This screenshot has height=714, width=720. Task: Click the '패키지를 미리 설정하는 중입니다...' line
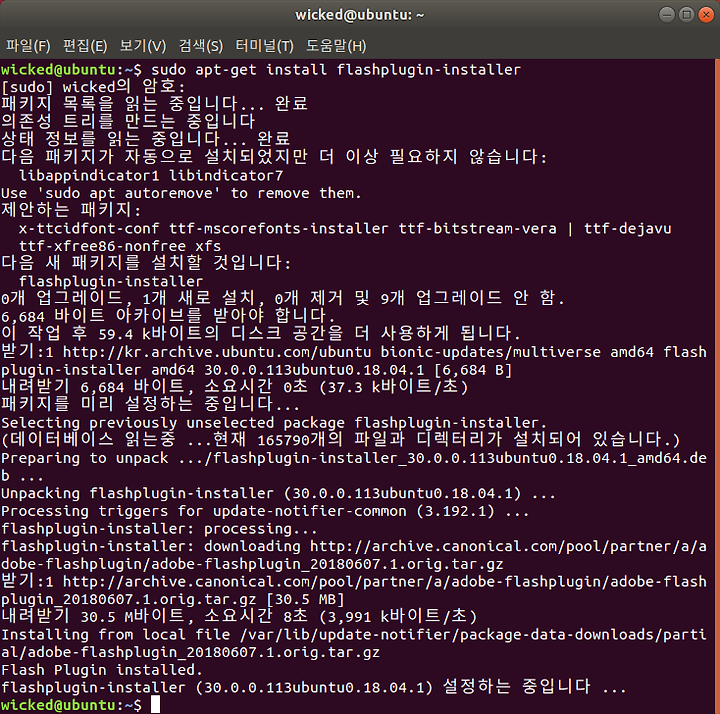[x=150, y=404]
